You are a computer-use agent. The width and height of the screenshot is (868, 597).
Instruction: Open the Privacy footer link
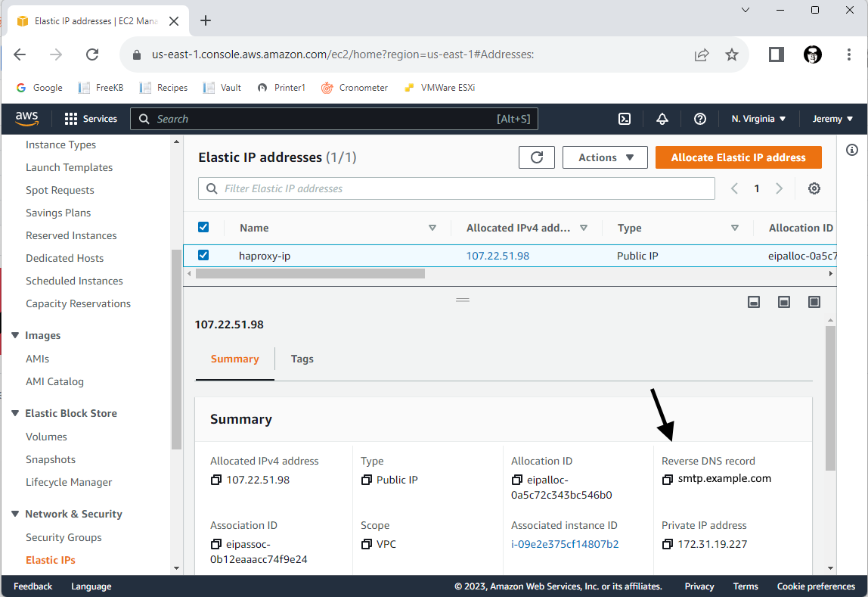coord(699,586)
